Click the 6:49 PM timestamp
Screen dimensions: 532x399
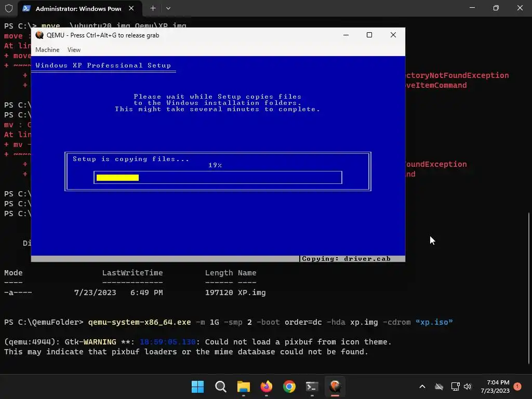tap(147, 292)
